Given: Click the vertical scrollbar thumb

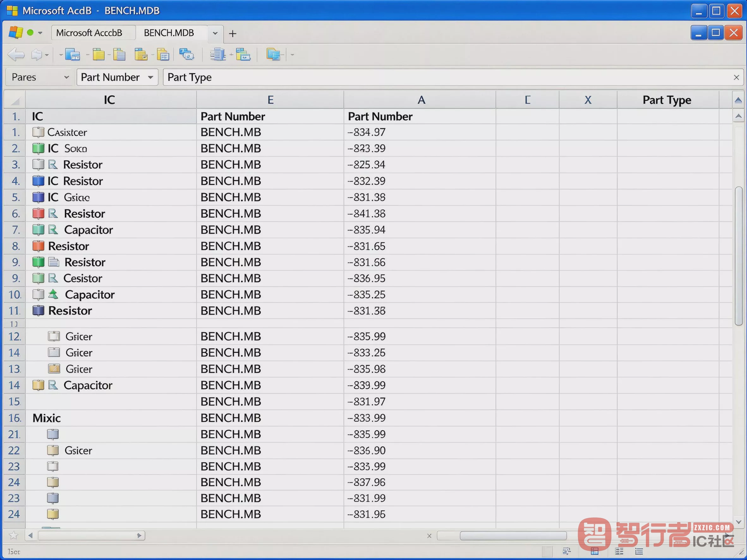Looking at the screenshot, I should (x=738, y=256).
